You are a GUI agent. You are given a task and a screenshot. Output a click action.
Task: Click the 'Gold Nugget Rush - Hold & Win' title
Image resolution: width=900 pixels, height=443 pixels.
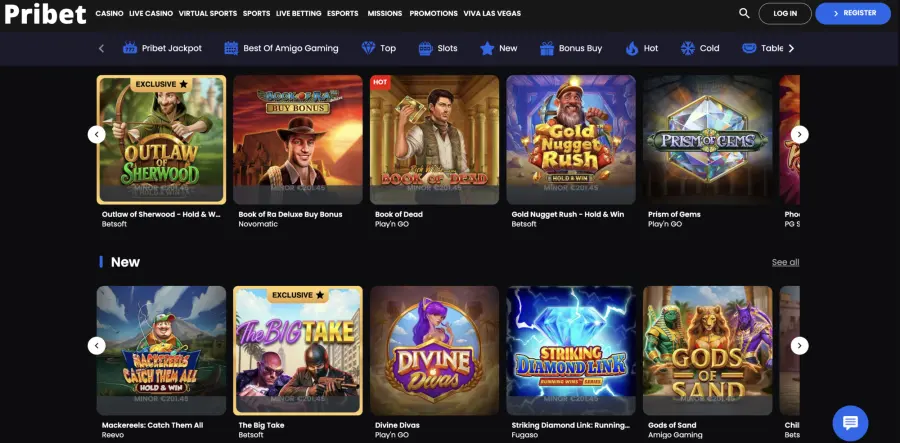[568, 214]
